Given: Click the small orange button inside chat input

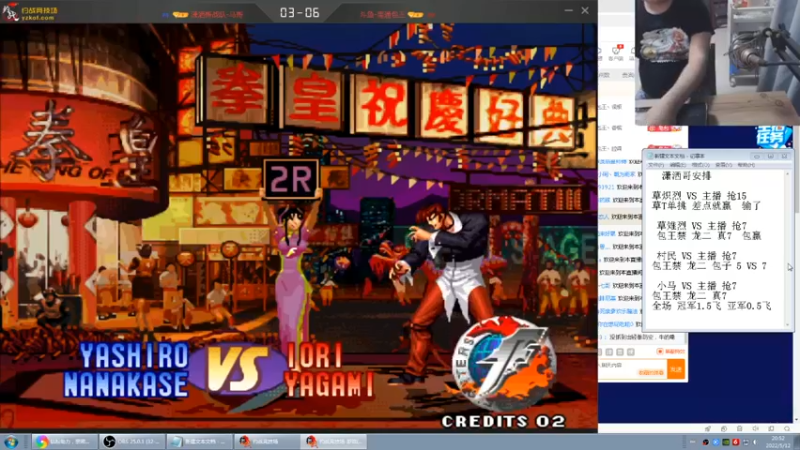Looking at the screenshot, I should coord(651,373).
